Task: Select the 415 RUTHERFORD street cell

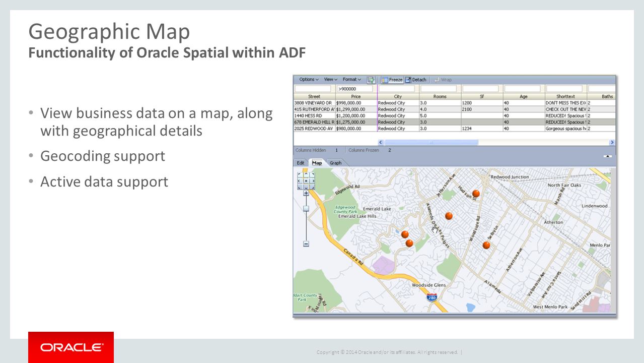Action: click(314, 109)
